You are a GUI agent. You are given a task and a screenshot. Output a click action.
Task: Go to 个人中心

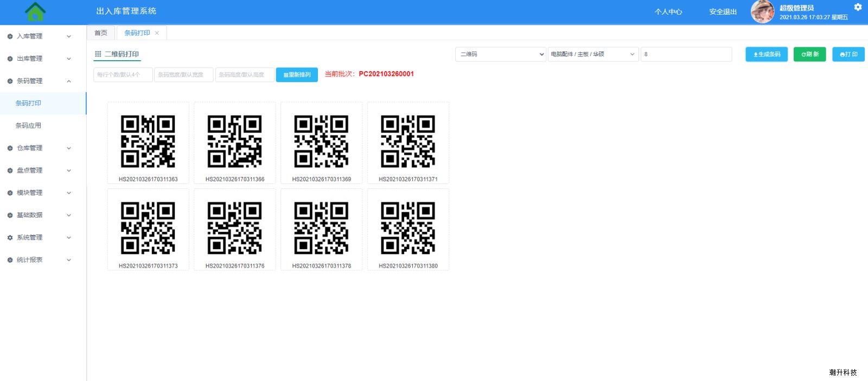click(x=668, y=12)
